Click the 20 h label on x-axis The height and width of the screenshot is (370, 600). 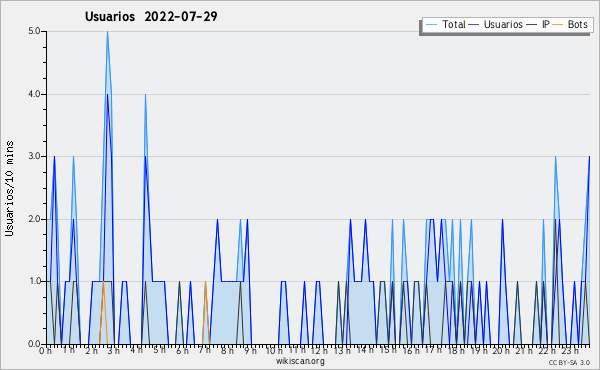(501, 350)
